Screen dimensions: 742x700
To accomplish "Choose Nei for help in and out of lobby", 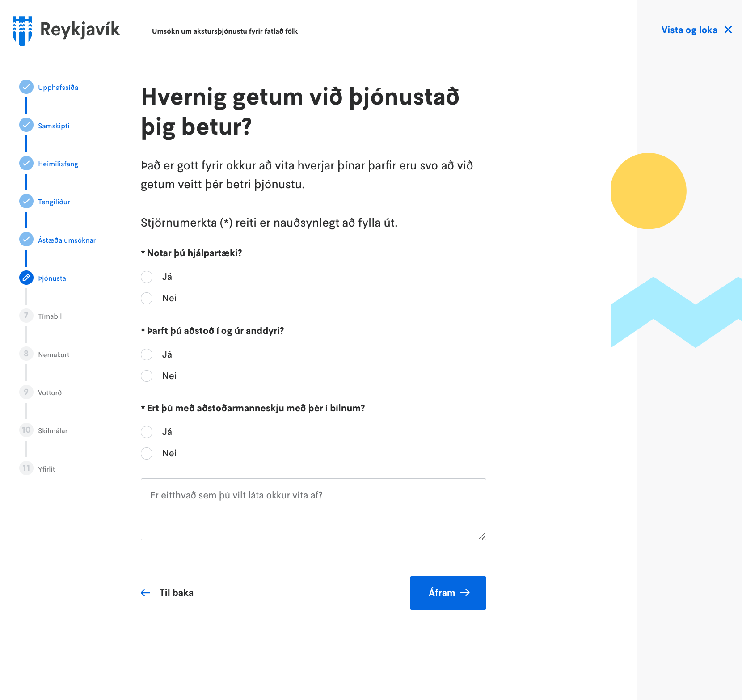I will [x=147, y=376].
